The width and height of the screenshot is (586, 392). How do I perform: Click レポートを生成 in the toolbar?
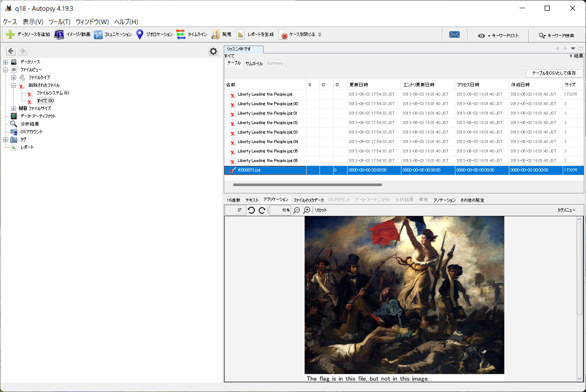[255, 34]
